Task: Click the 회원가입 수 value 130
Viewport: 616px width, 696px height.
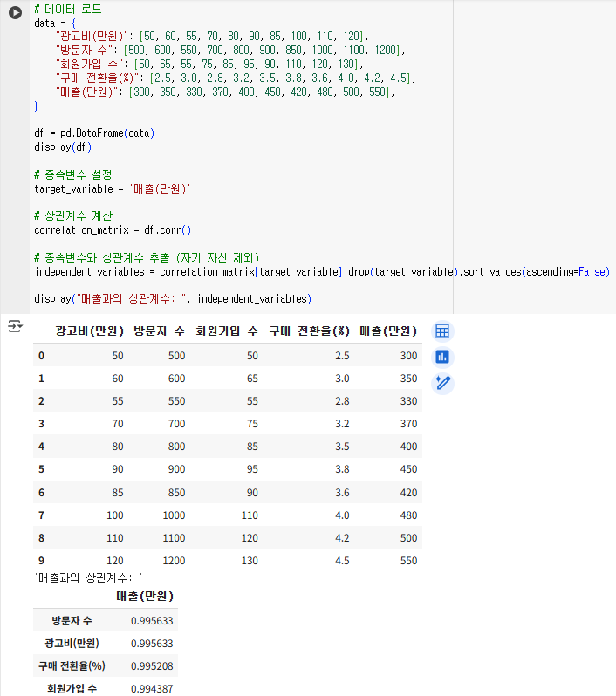Action: tap(250, 561)
